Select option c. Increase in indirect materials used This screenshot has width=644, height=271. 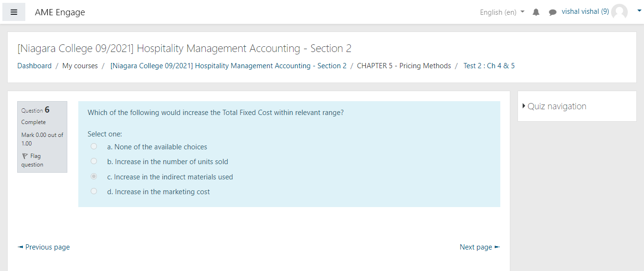coord(94,177)
